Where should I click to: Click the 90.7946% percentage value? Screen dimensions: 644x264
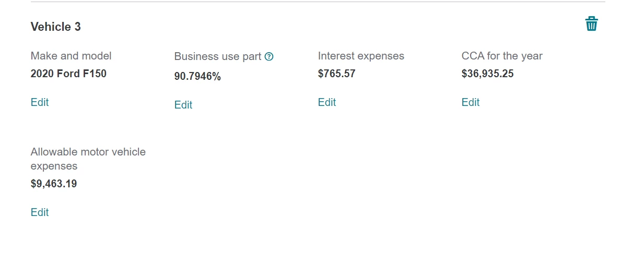click(197, 77)
